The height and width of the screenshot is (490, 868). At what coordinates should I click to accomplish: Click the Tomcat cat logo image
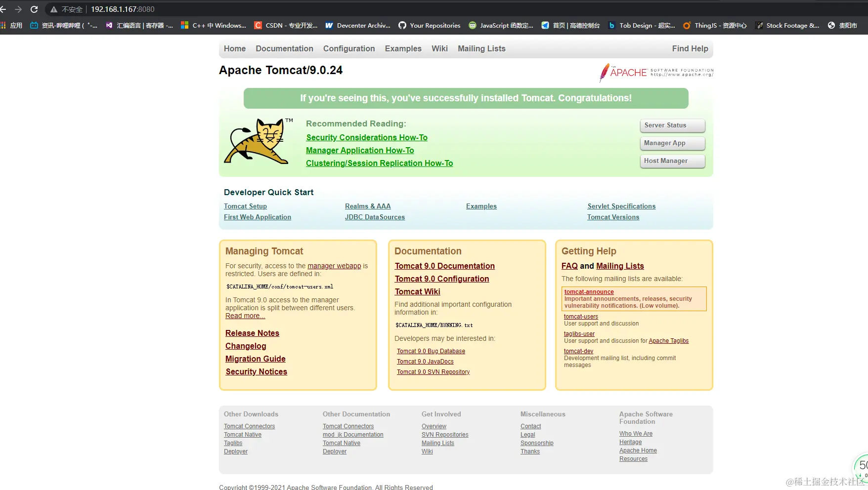pos(259,141)
